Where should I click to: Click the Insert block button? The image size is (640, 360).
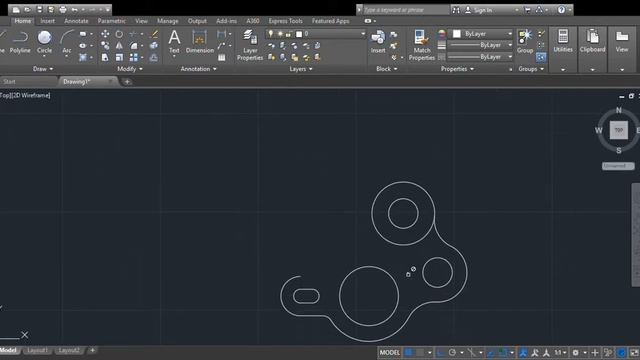(x=378, y=42)
